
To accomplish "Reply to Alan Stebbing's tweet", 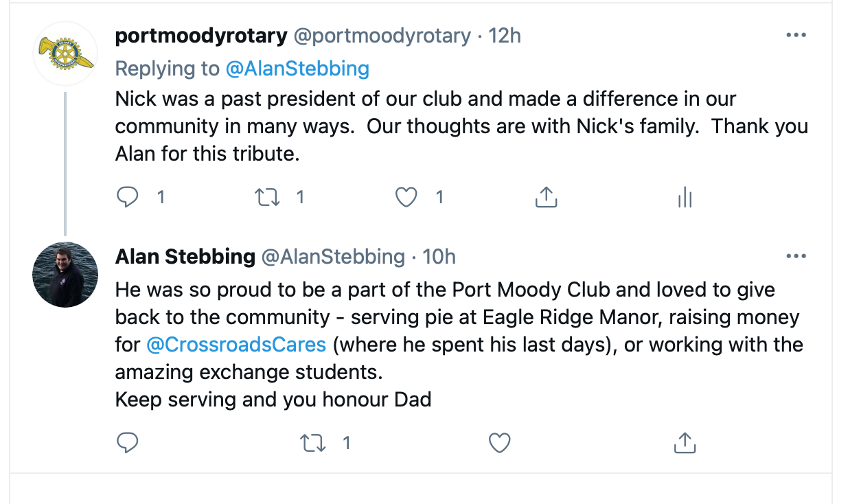I will tap(128, 443).
